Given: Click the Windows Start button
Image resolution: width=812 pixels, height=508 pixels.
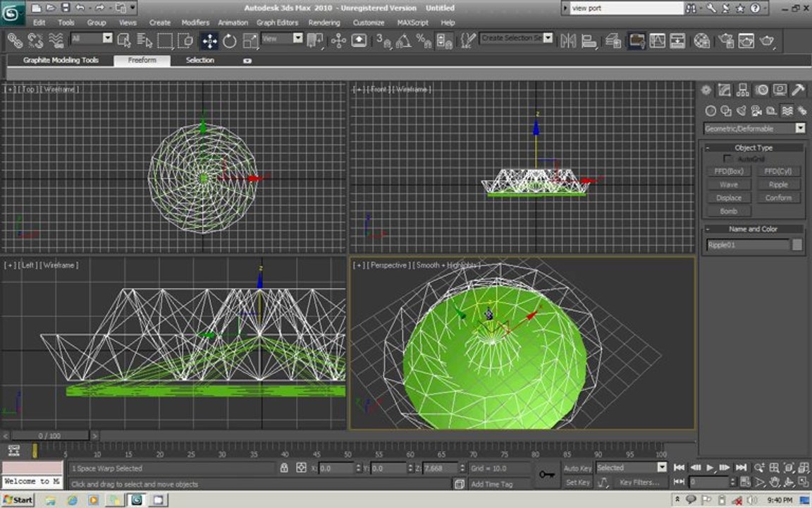Looking at the screenshot, I should point(18,500).
